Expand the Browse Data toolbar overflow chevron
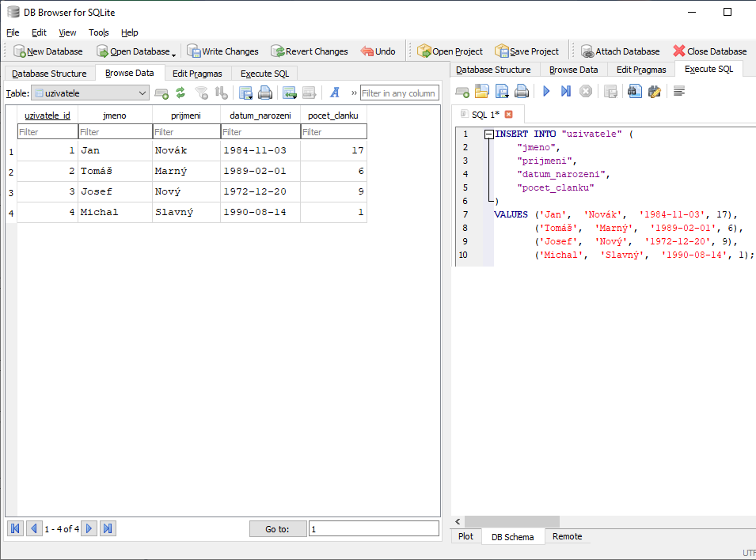The image size is (756, 560). coord(354,93)
